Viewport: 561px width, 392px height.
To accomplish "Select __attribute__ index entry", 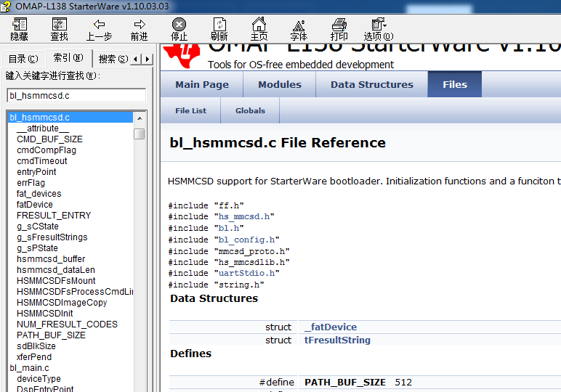I will pos(43,128).
